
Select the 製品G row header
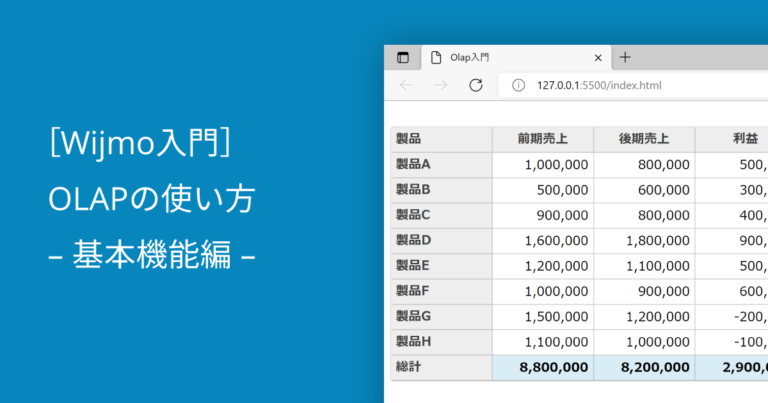click(441, 316)
